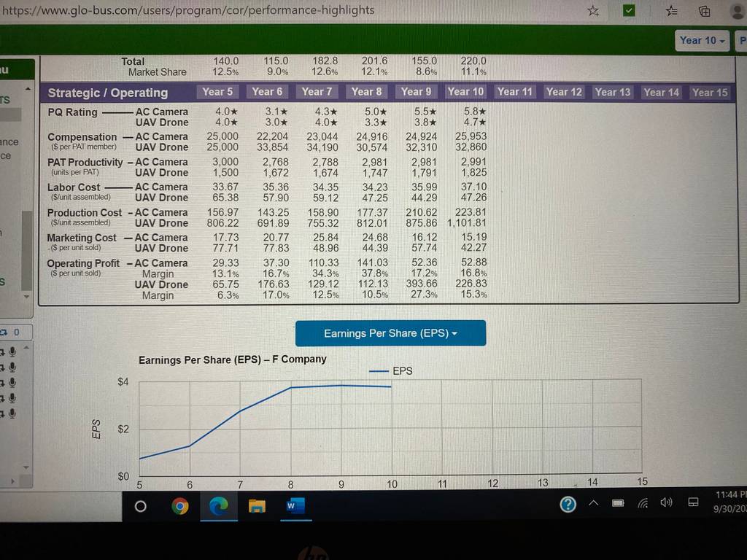Select the Year 10 column tab
Screen dimensions: 747x560
click(x=465, y=92)
